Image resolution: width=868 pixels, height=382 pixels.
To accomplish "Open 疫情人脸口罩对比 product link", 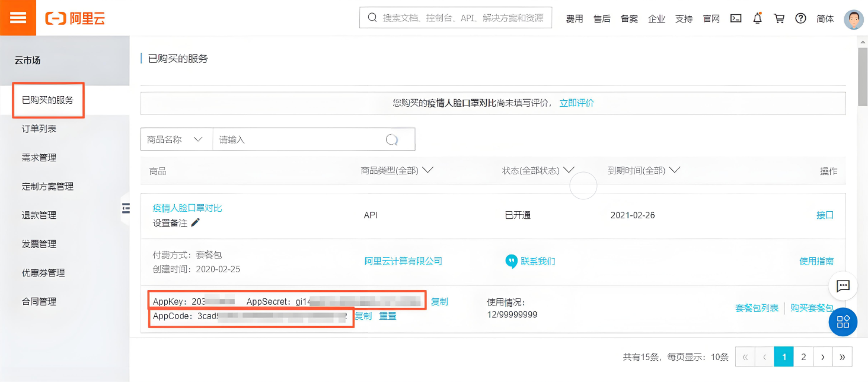I will [187, 208].
